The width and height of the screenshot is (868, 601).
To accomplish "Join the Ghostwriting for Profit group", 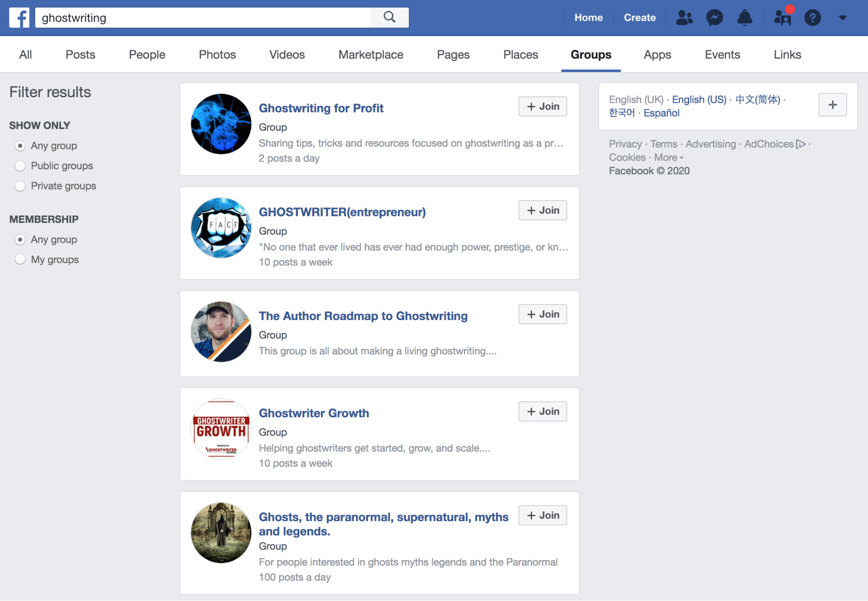I will [543, 106].
